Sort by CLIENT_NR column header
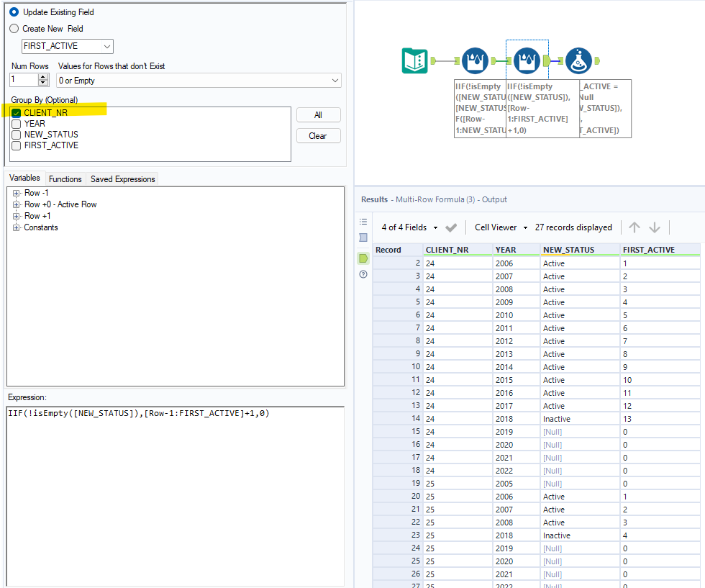 tap(458, 250)
